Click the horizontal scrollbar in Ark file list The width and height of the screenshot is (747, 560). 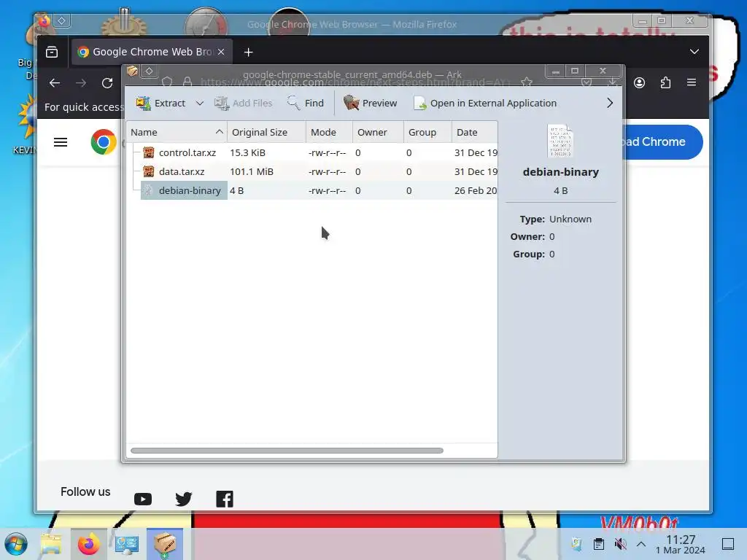[287, 451]
